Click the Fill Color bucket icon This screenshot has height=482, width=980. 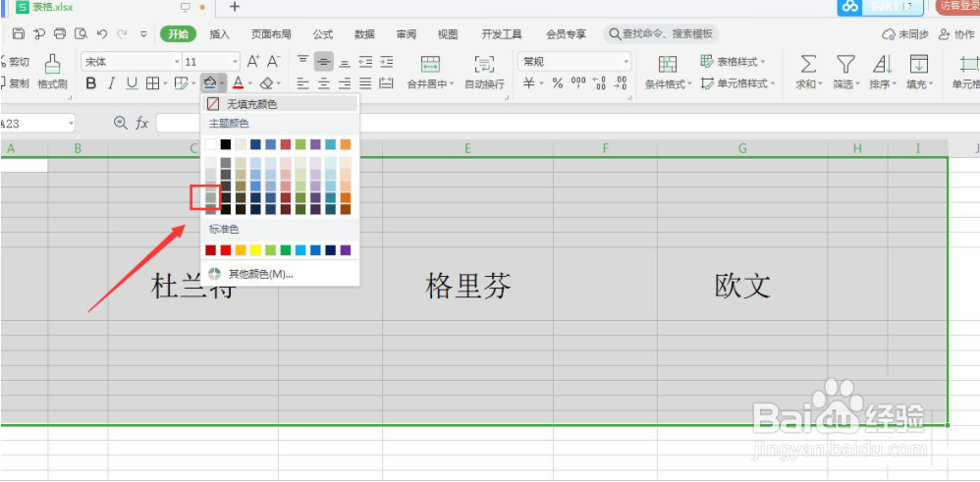click(210, 83)
